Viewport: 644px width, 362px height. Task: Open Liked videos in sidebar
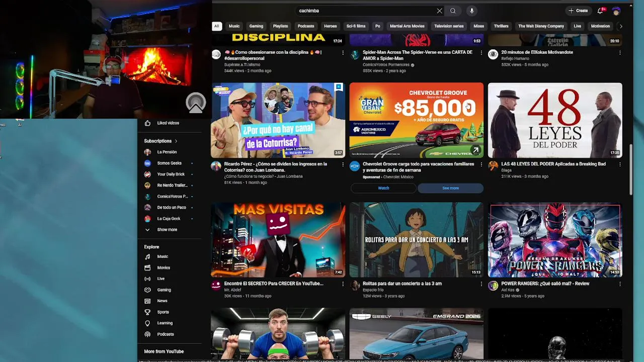[x=168, y=123]
